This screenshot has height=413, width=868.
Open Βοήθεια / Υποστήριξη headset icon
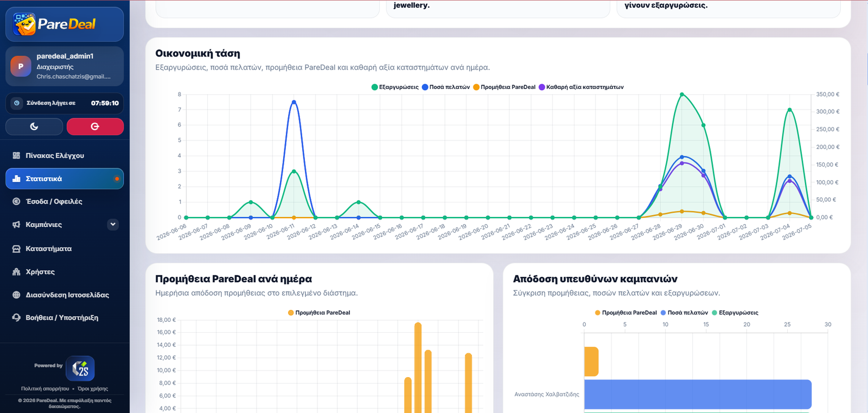point(16,317)
